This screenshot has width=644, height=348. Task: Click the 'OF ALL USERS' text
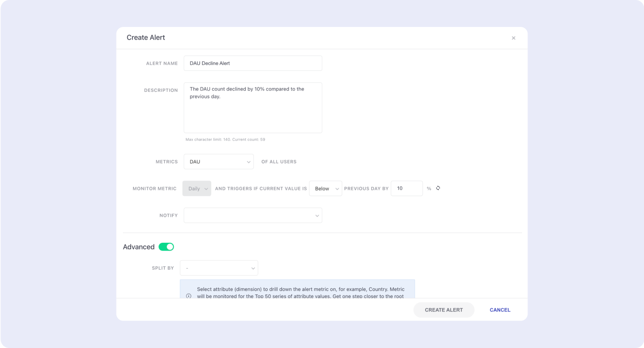click(279, 162)
